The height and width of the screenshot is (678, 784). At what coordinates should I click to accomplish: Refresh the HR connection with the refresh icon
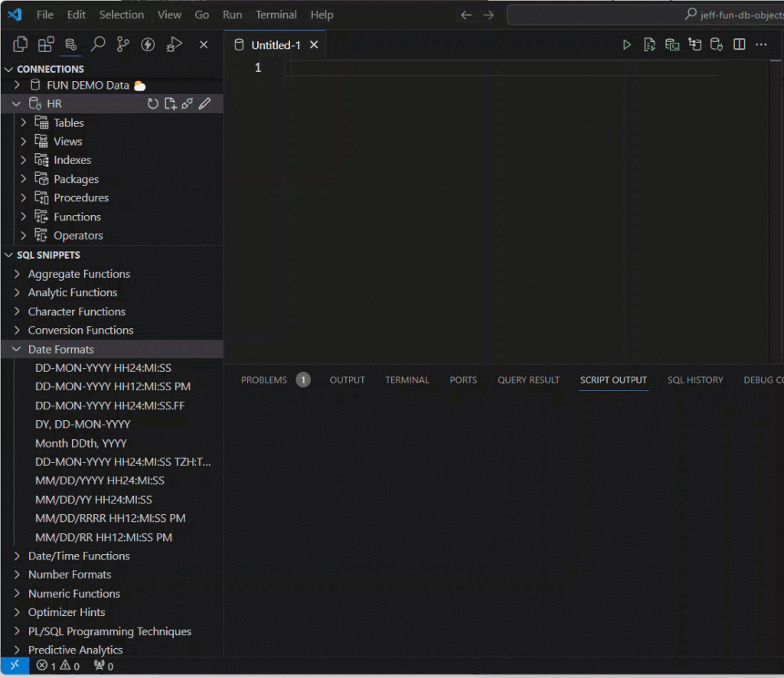152,103
